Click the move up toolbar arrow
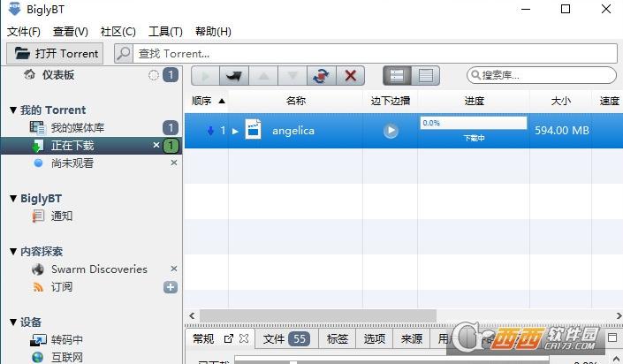 coord(263,75)
